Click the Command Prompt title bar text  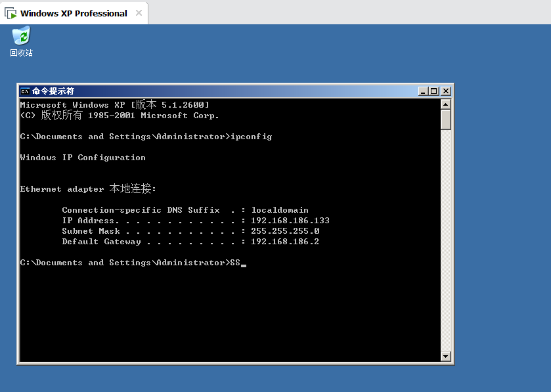click(53, 91)
